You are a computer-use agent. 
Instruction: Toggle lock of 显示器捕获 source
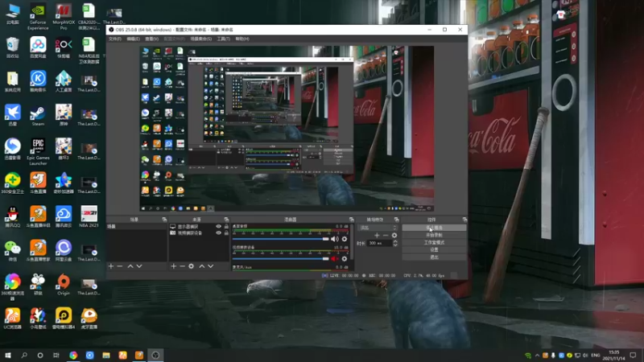[226, 227]
